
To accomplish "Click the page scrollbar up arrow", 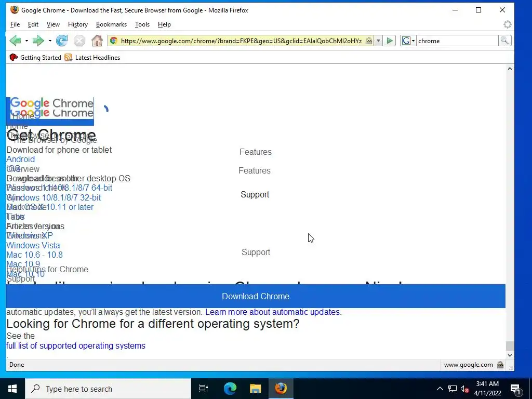I will [510, 69].
